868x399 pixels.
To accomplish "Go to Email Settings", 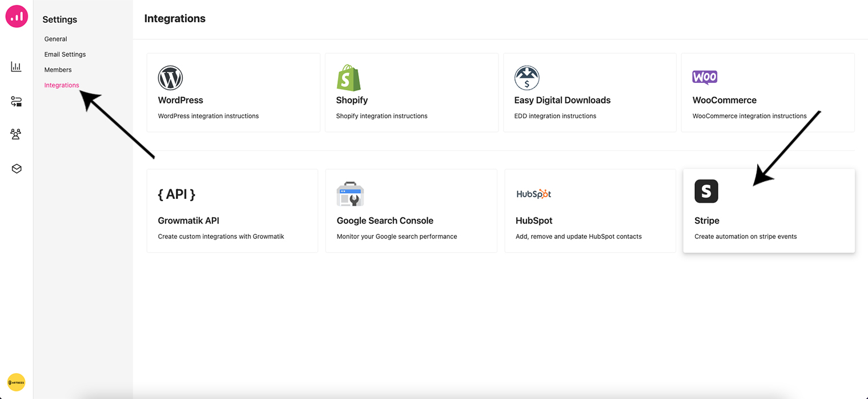I will click(65, 54).
